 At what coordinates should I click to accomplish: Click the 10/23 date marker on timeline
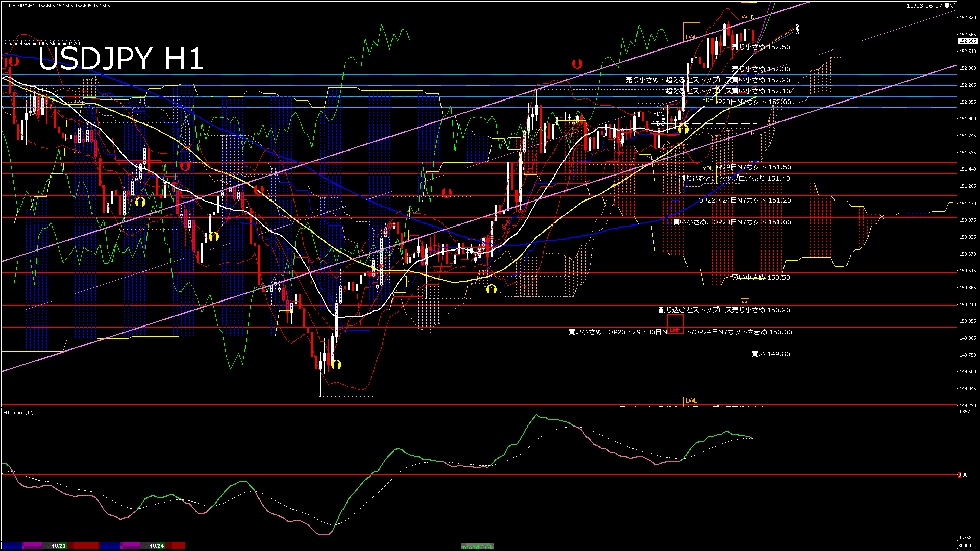59,546
